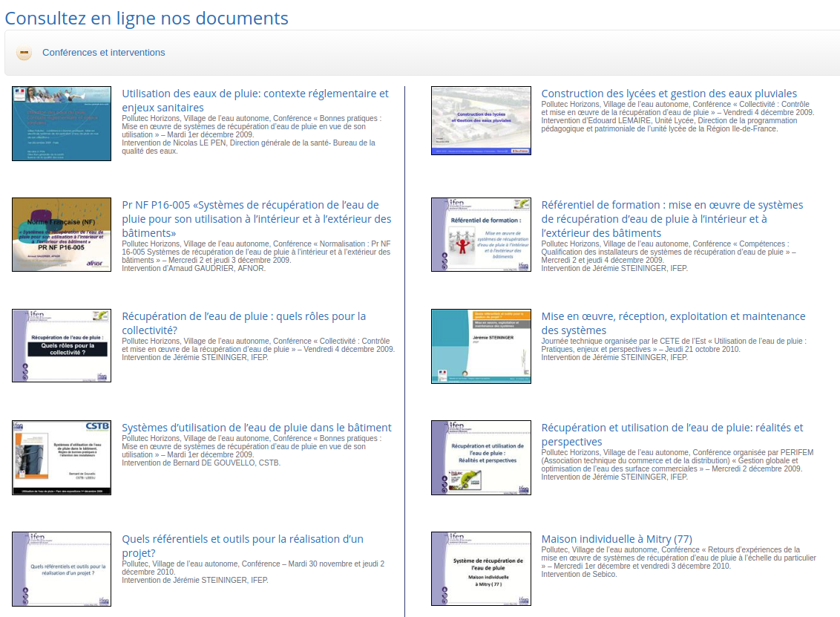Select thumbnail 'Quels rôles pour la collectivité'
The image size is (840, 617).
(62, 346)
